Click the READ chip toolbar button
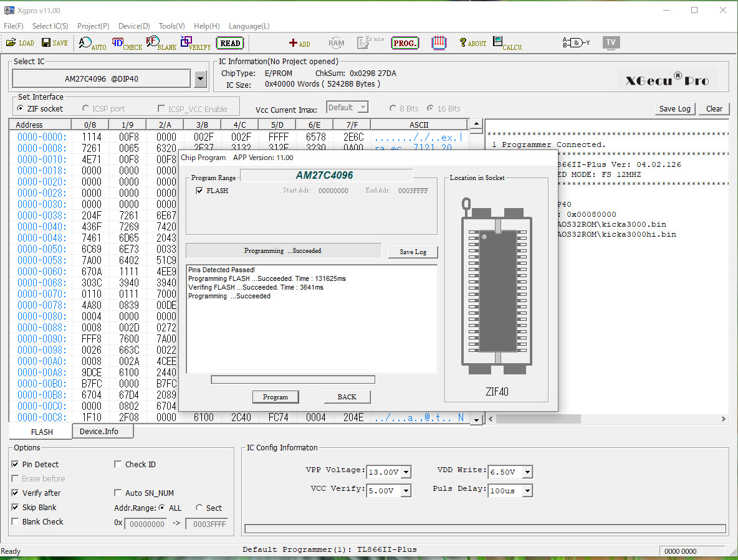Viewport: 738px width, 560px height. 230,43
